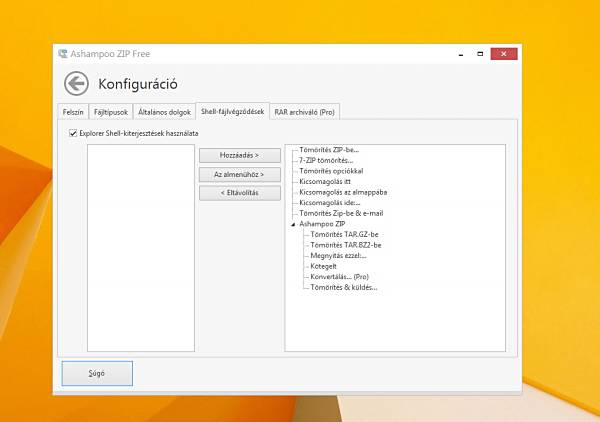Switch to the Fájltípusok tab
This screenshot has height=422, width=600.
coord(111,112)
